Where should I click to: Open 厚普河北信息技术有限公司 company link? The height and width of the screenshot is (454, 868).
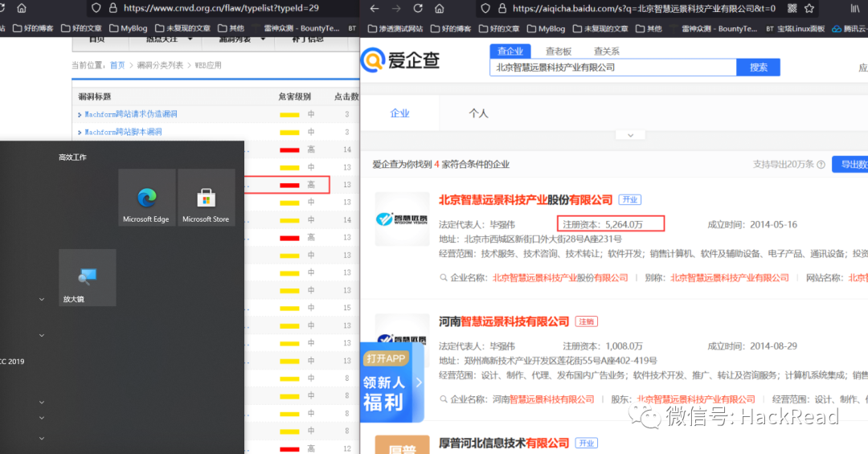pos(504,443)
